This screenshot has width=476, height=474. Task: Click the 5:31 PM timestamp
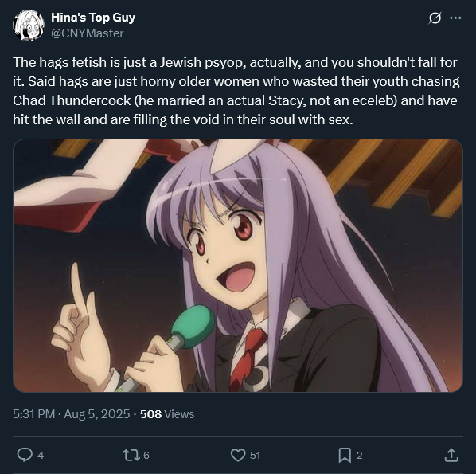pyautogui.click(x=33, y=414)
